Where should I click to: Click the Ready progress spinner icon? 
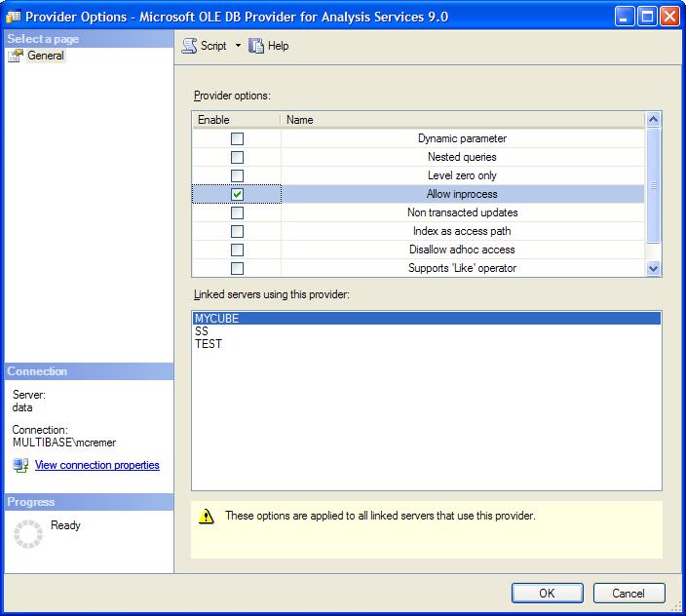(27, 534)
